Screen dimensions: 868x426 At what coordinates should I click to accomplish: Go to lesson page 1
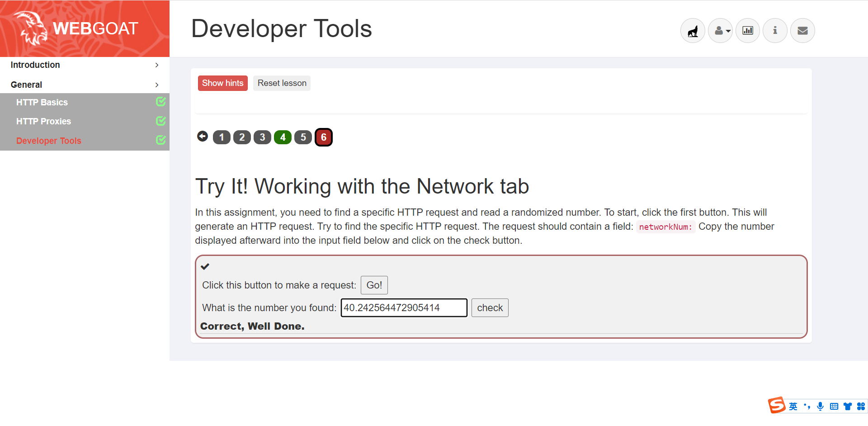coord(222,137)
